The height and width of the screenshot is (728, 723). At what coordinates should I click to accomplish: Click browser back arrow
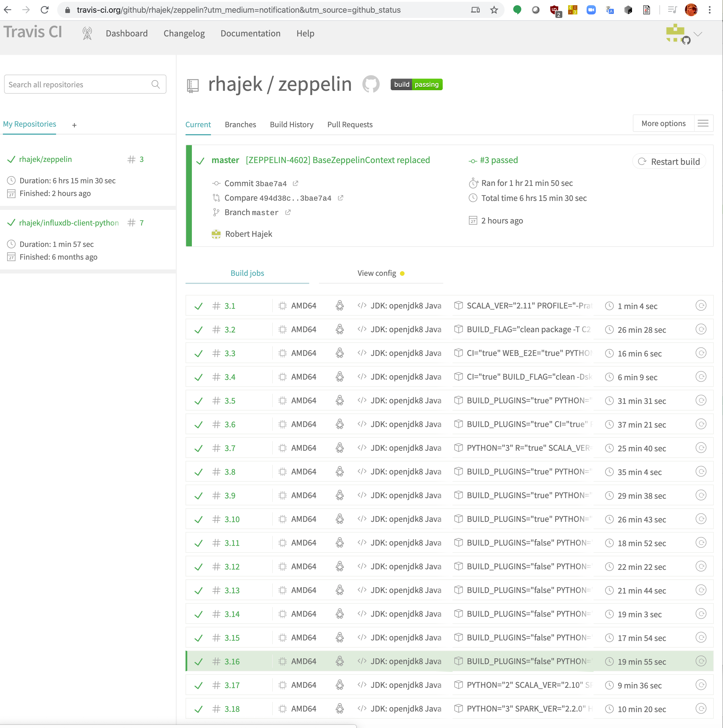coord(8,10)
